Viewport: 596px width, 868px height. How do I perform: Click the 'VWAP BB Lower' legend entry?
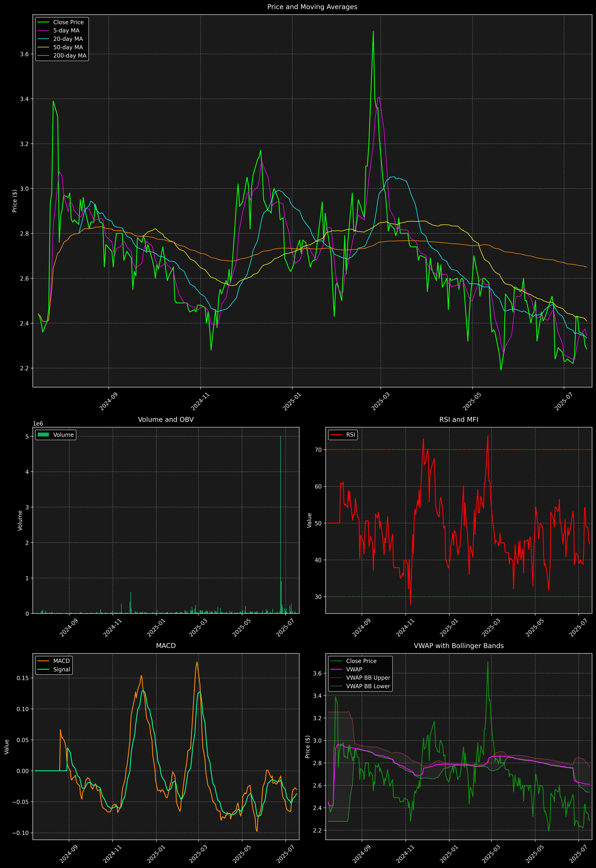[368, 686]
